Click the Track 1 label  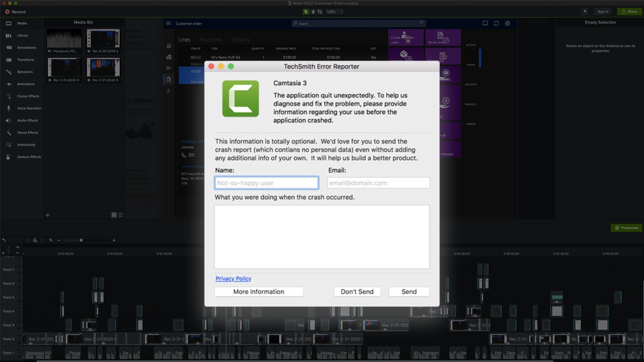9,353
